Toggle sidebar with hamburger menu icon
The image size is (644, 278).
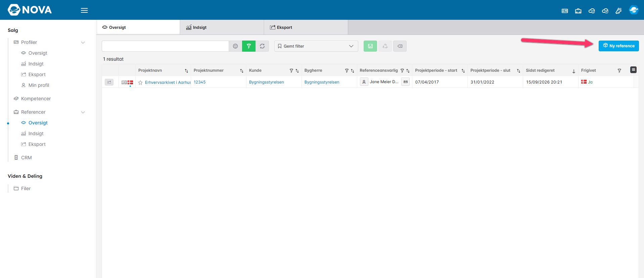pos(84,10)
